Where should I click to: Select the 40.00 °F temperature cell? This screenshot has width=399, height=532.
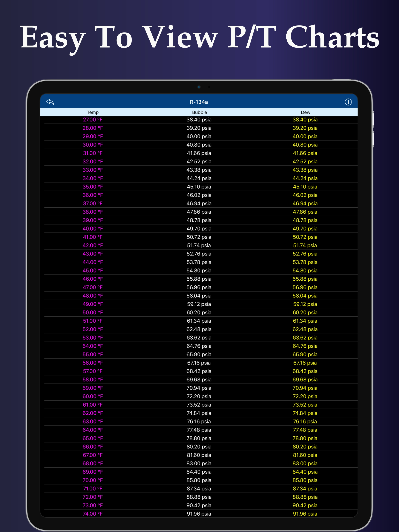click(93, 229)
